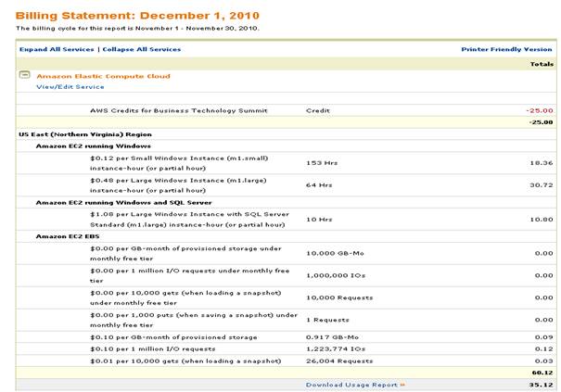Screen dimensions: 561x392
Task: Click the SQL Server Standard instance description
Action: pos(189,220)
